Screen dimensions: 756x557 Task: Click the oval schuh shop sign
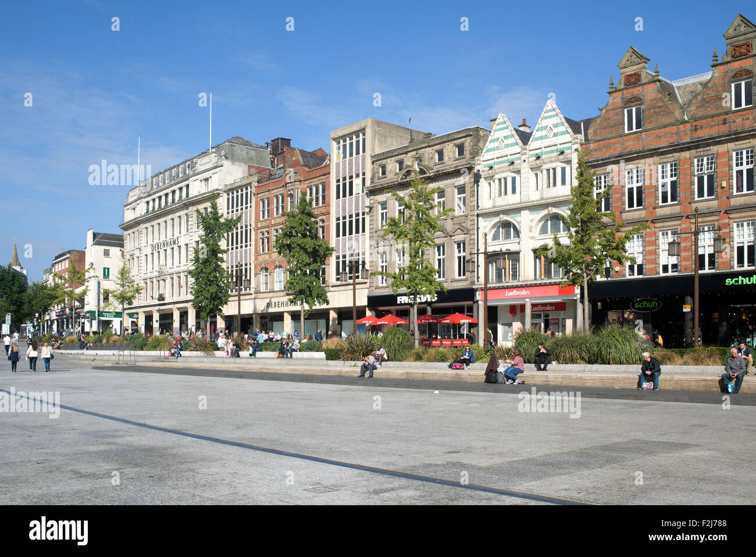(646, 304)
